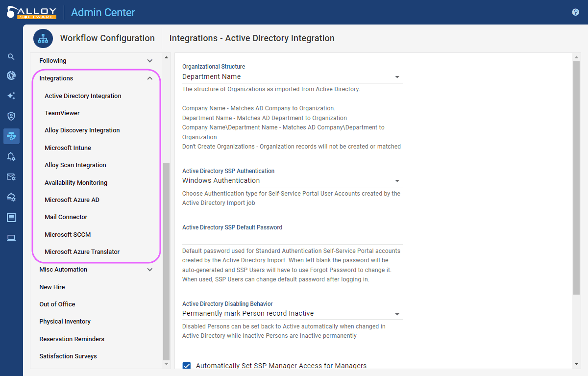Select the highlighted workflow icon in sidebar
This screenshot has width=588, height=376.
(11, 136)
